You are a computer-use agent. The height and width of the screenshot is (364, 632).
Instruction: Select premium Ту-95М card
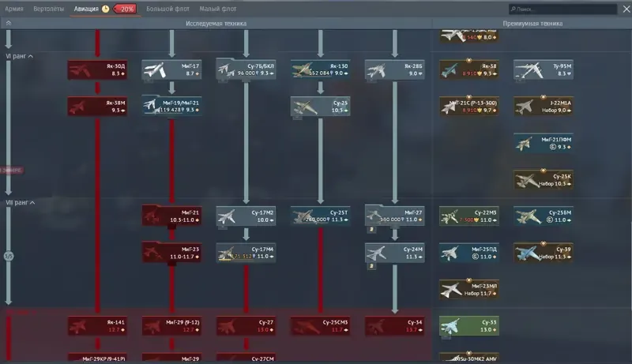point(544,69)
